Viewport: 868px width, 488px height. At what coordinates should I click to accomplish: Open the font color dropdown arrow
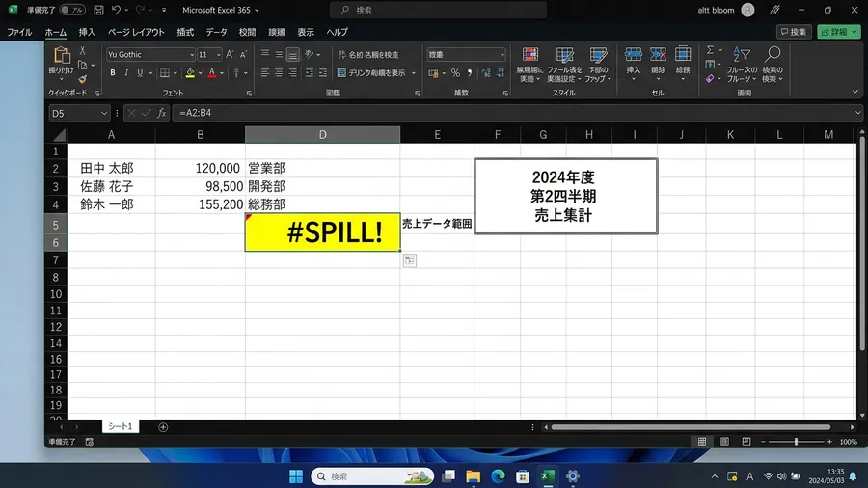(222, 73)
